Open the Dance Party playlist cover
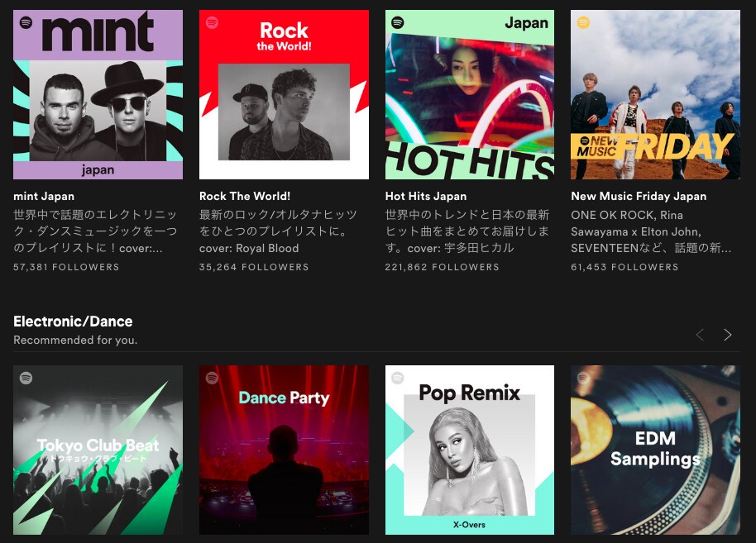This screenshot has width=756, height=543. click(284, 450)
